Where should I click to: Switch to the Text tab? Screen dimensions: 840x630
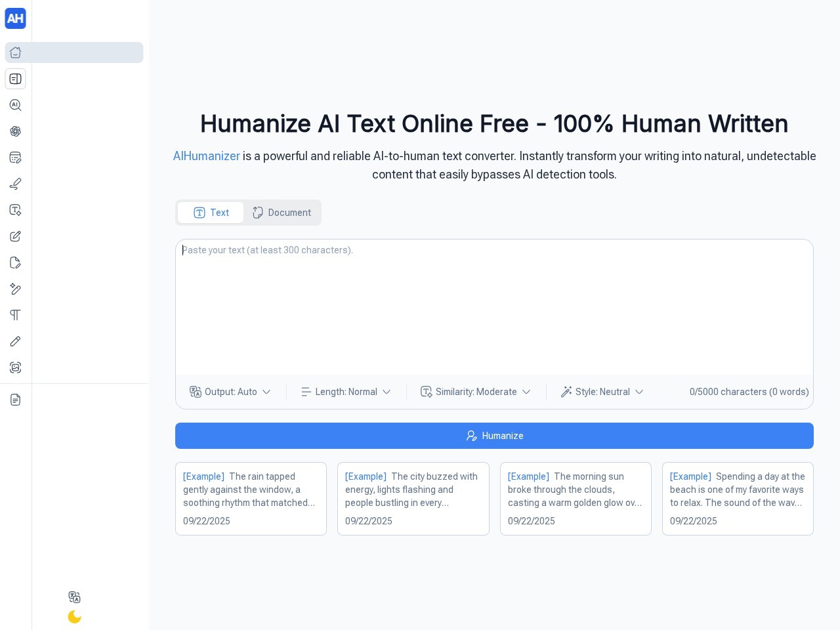click(211, 213)
